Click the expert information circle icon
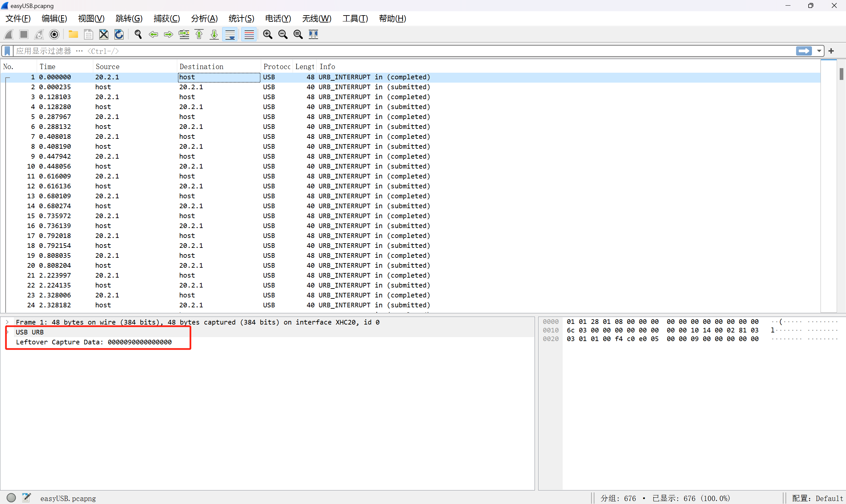This screenshot has height=504, width=846. click(x=11, y=497)
